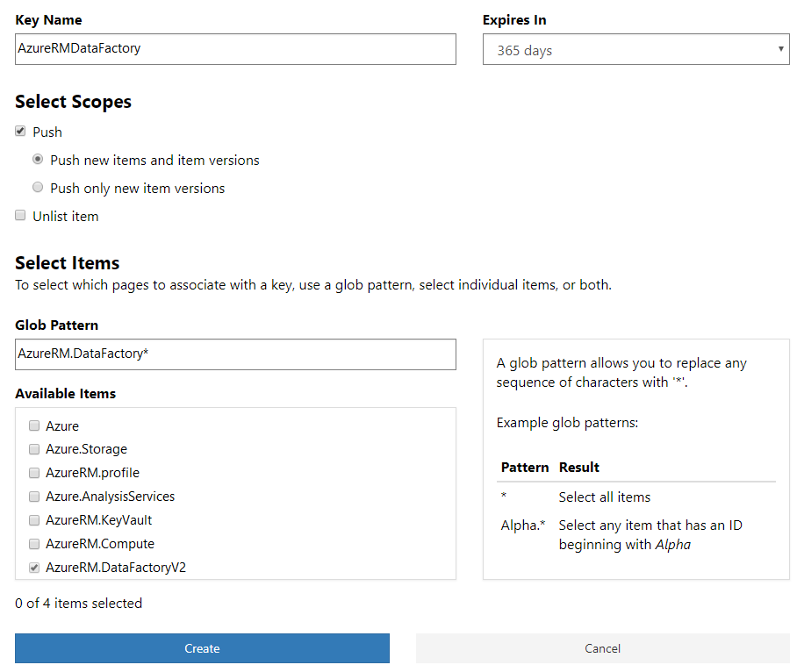The width and height of the screenshot is (797, 672).
Task: Uncheck the Push scope checkbox
Action: point(20,131)
